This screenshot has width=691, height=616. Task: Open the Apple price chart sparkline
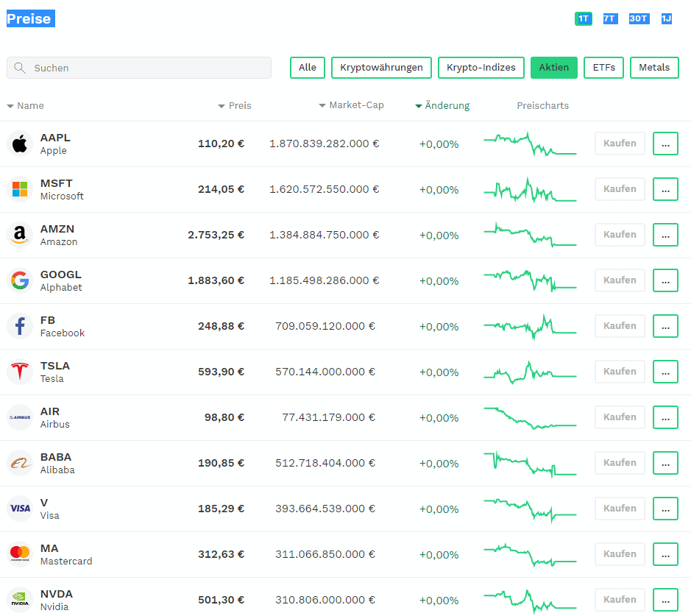[x=530, y=144]
